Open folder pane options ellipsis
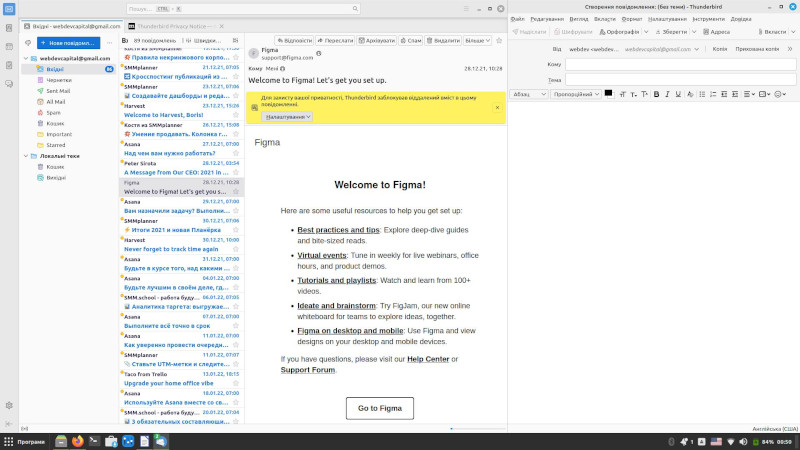The width and height of the screenshot is (800, 450). [x=109, y=43]
